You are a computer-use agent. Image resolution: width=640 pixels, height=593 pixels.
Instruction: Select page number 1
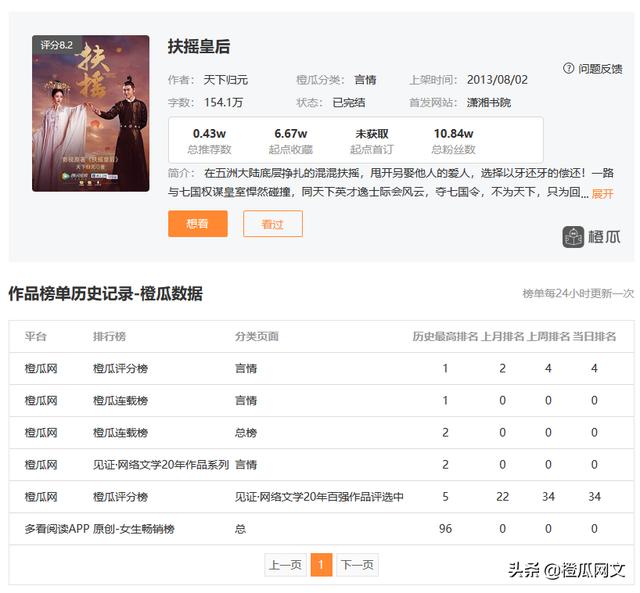coord(321,565)
